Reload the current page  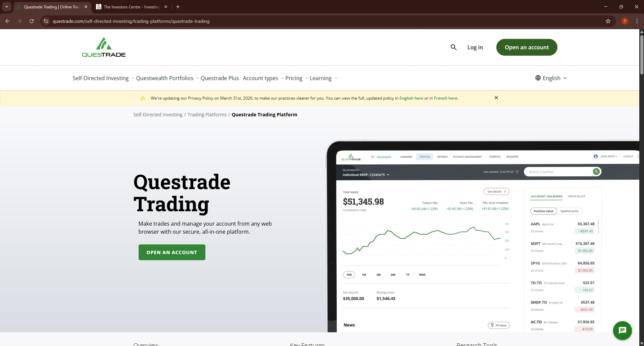[32, 21]
